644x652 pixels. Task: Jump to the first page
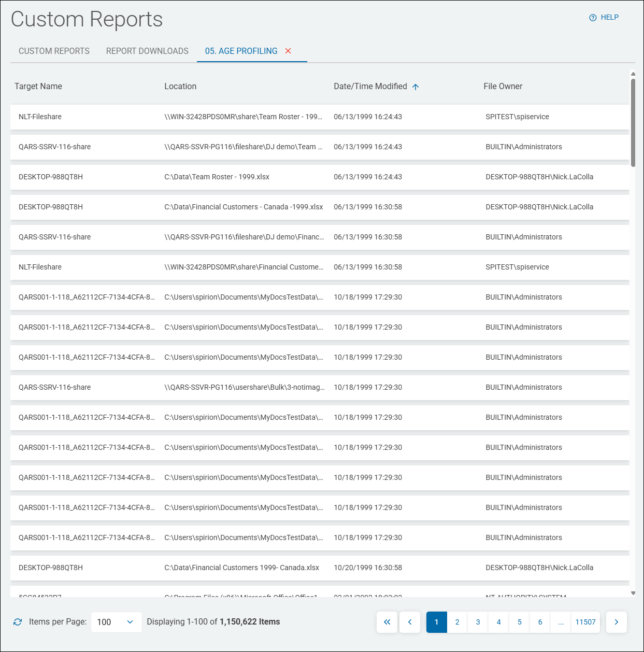coord(387,622)
